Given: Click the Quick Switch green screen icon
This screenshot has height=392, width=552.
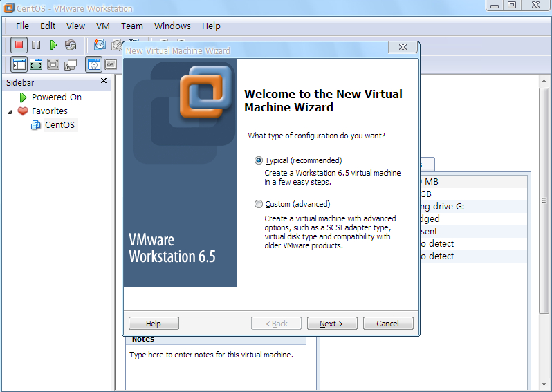Looking at the screenshot, I should tap(36, 64).
